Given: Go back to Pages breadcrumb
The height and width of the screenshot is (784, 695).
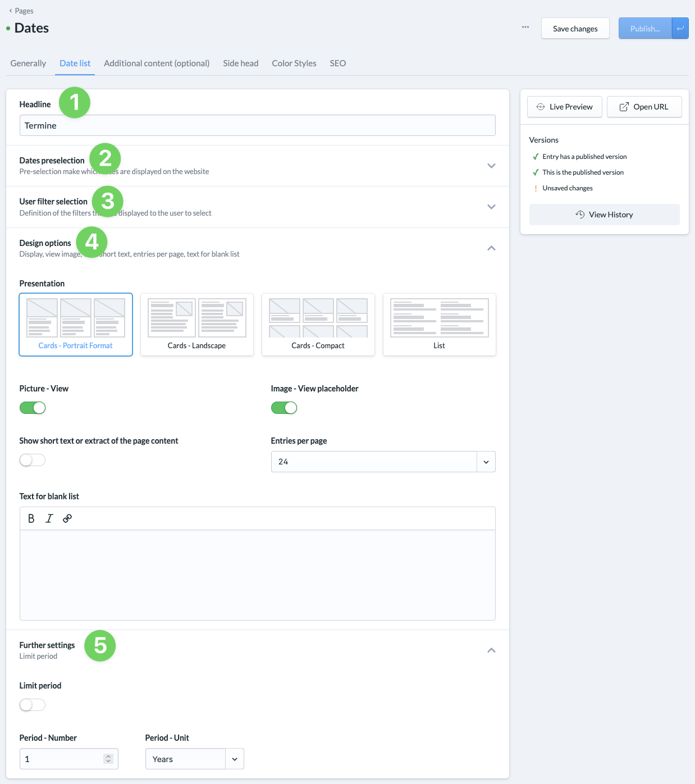Looking at the screenshot, I should click(21, 11).
